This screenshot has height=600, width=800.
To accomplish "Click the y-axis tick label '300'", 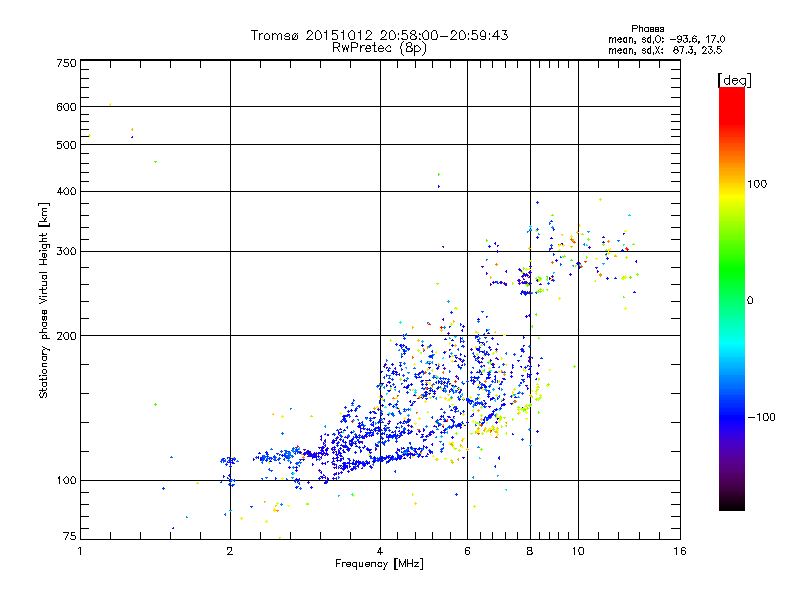I will tap(66, 252).
